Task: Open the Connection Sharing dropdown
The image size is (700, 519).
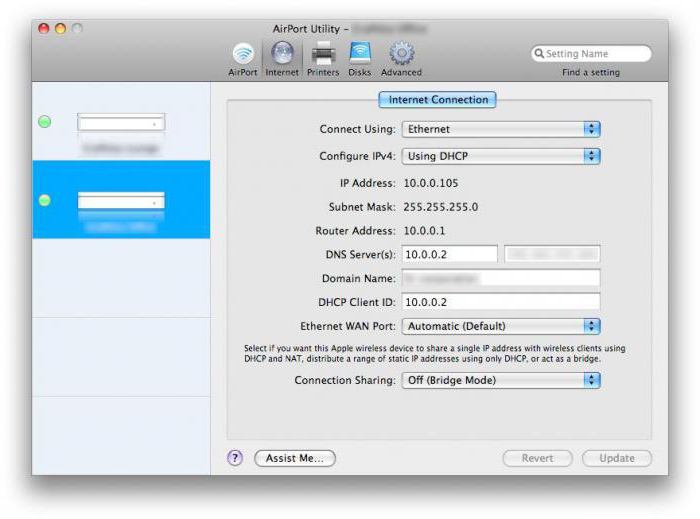Action: [x=501, y=380]
